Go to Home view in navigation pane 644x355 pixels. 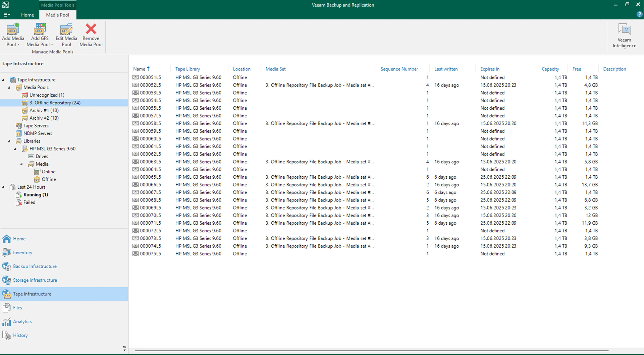tap(64, 239)
